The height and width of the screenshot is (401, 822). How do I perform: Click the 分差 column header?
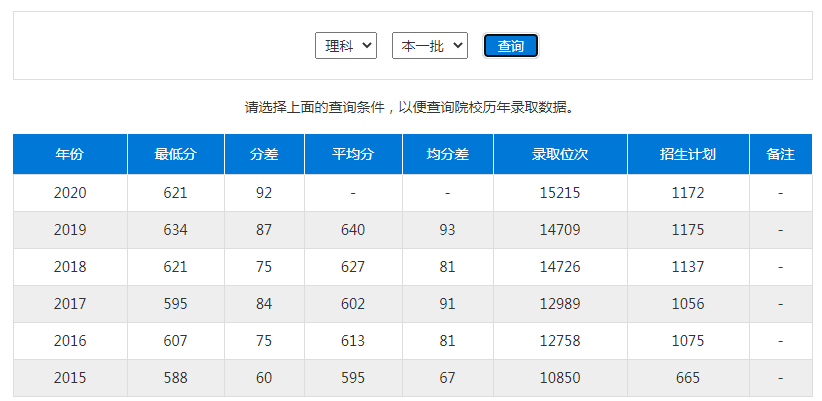[x=264, y=154]
